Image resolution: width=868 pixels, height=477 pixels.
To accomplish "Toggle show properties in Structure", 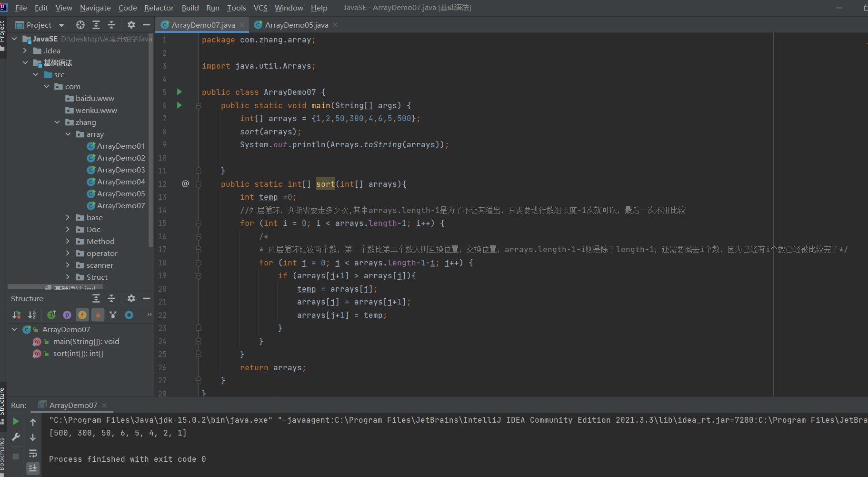I will click(x=67, y=315).
